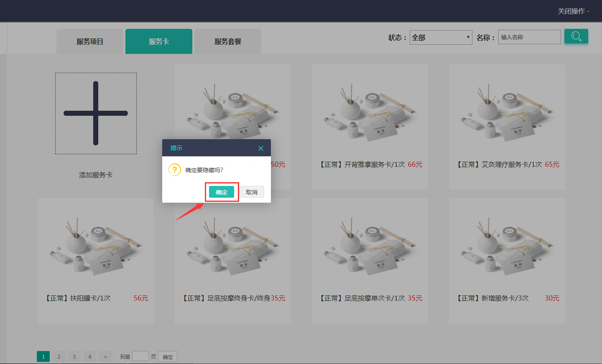
Task: Click the 65元 price text
Action: (x=552, y=165)
